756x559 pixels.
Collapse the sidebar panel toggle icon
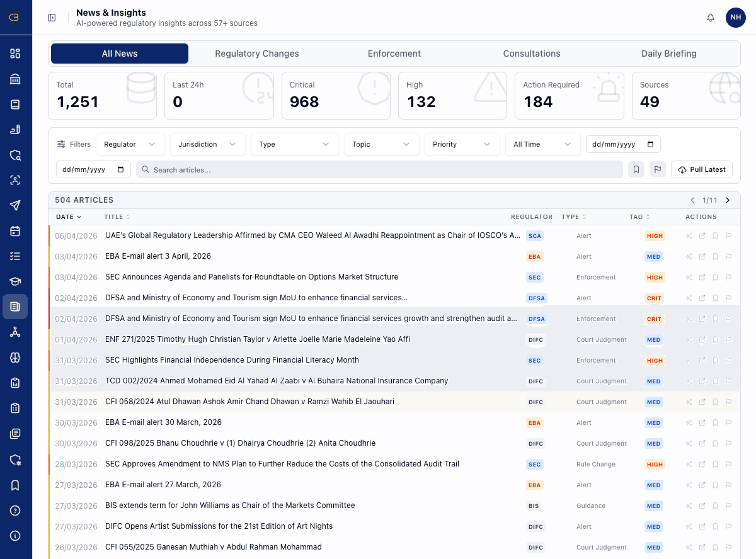pyautogui.click(x=52, y=18)
